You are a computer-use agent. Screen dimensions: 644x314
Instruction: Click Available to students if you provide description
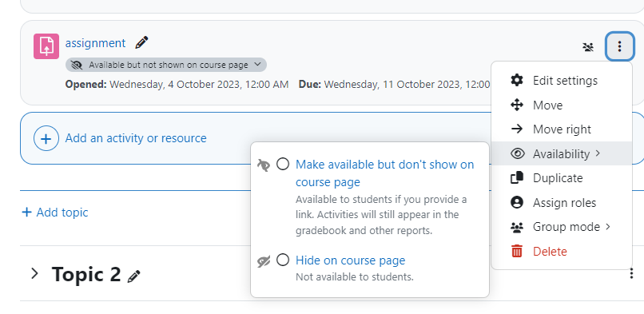pyautogui.click(x=381, y=215)
